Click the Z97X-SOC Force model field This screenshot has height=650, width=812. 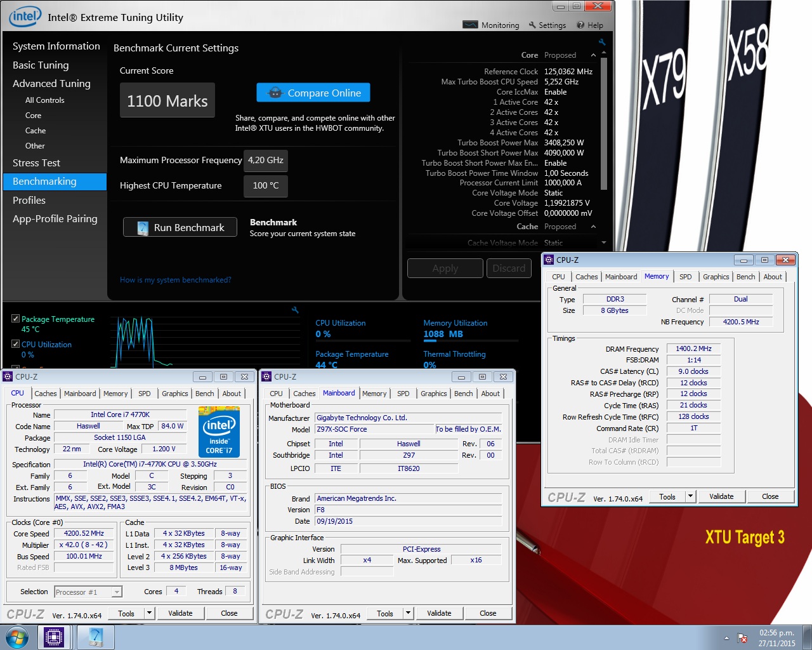[x=374, y=429]
